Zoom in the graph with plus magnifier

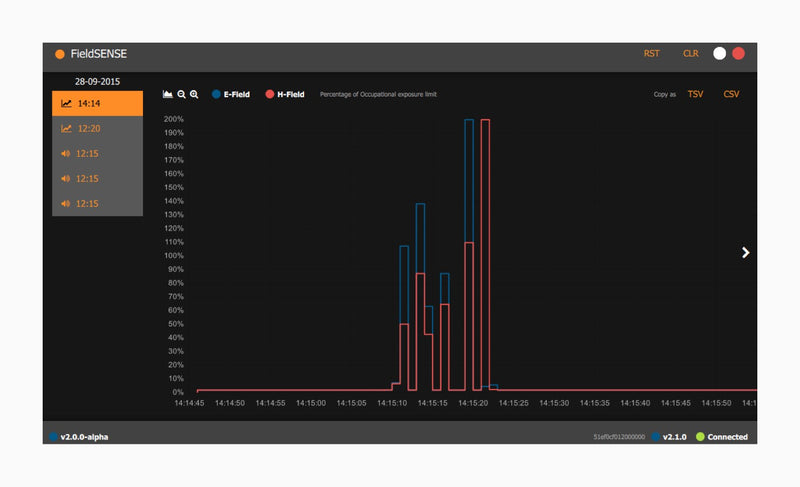pyautogui.click(x=194, y=94)
